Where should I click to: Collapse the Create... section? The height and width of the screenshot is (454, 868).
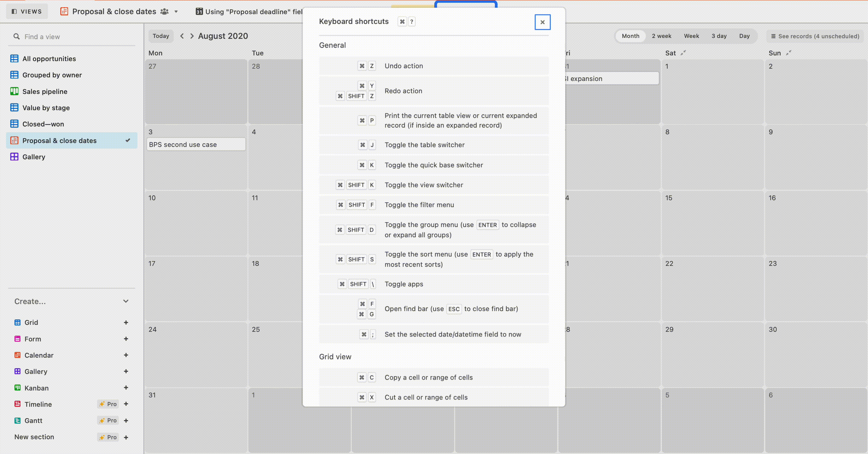coord(126,301)
